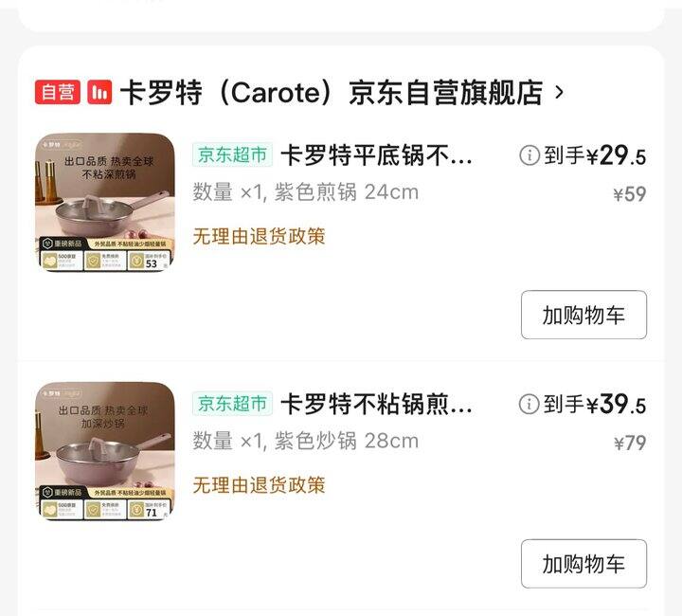This screenshot has width=682, height=616.
Task: Tap 京东超市 tag on the 不粘锅 item
Action: (x=233, y=404)
